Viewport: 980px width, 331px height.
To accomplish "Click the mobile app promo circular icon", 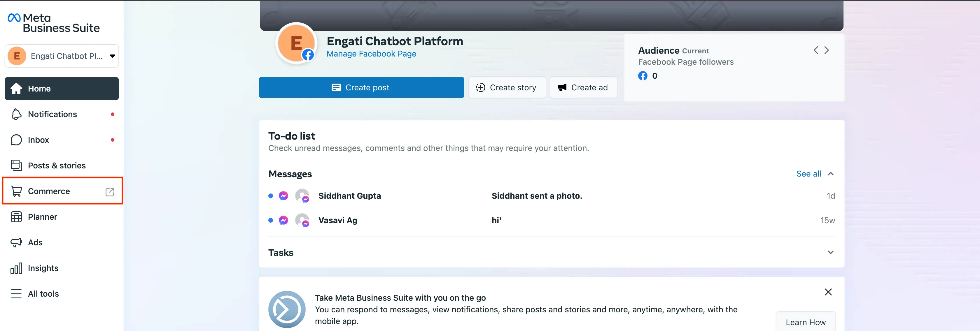I will coord(286,309).
